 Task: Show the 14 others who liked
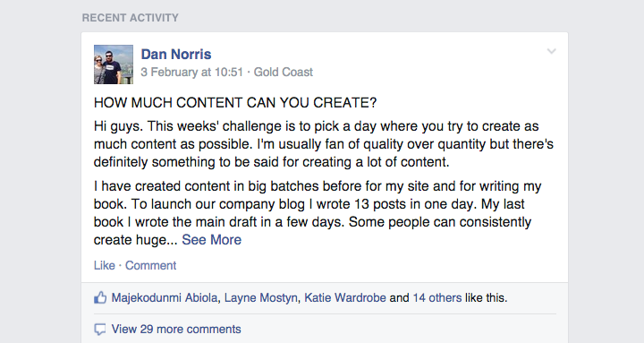437,297
